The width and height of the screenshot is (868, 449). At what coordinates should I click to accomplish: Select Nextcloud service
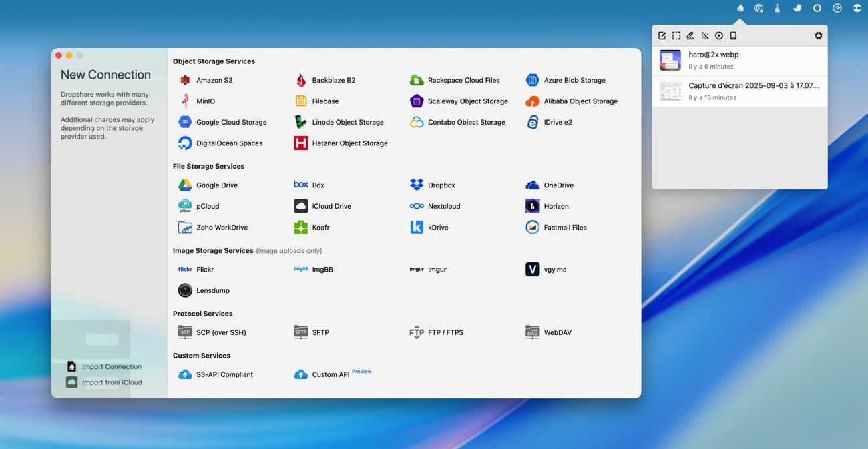435,206
